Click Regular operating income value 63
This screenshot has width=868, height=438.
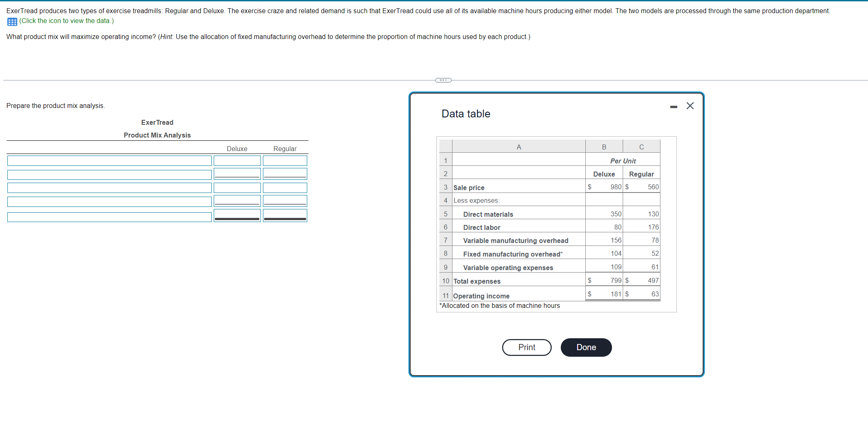pyautogui.click(x=655, y=294)
